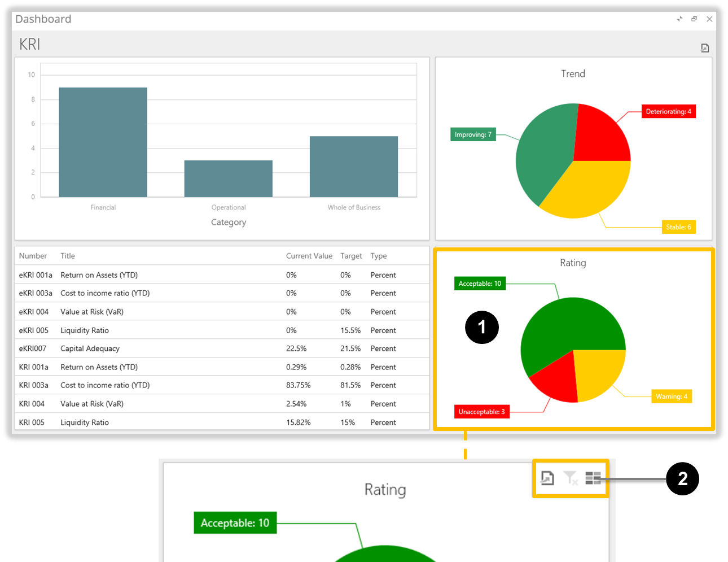
Task: Select the Operational bar in the chart
Action: (x=229, y=178)
